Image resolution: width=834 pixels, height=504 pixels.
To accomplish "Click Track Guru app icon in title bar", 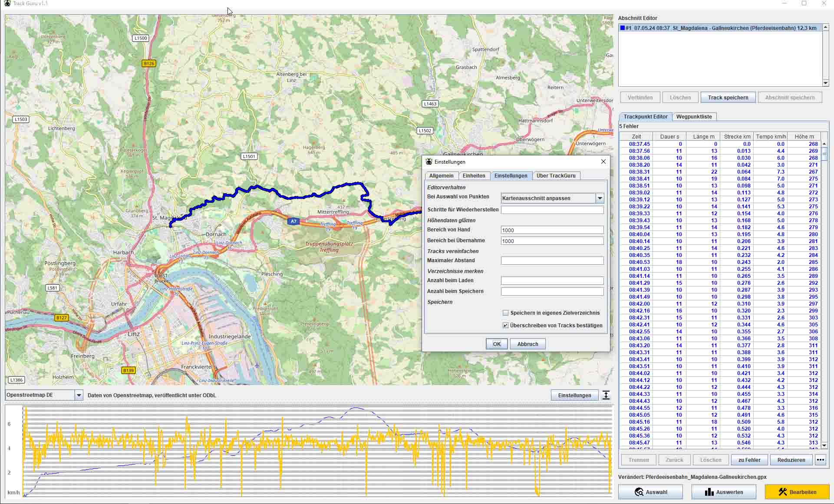I will [x=7, y=3].
